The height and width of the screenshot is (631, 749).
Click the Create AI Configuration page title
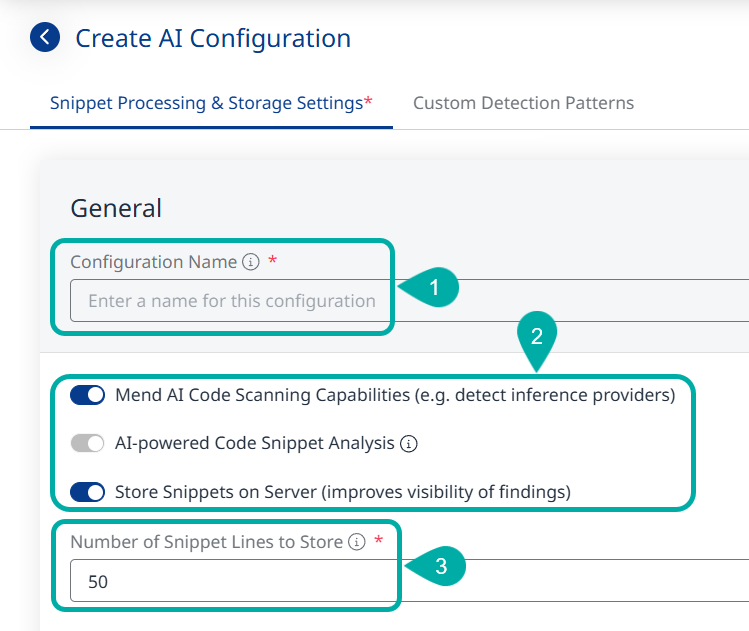click(213, 39)
